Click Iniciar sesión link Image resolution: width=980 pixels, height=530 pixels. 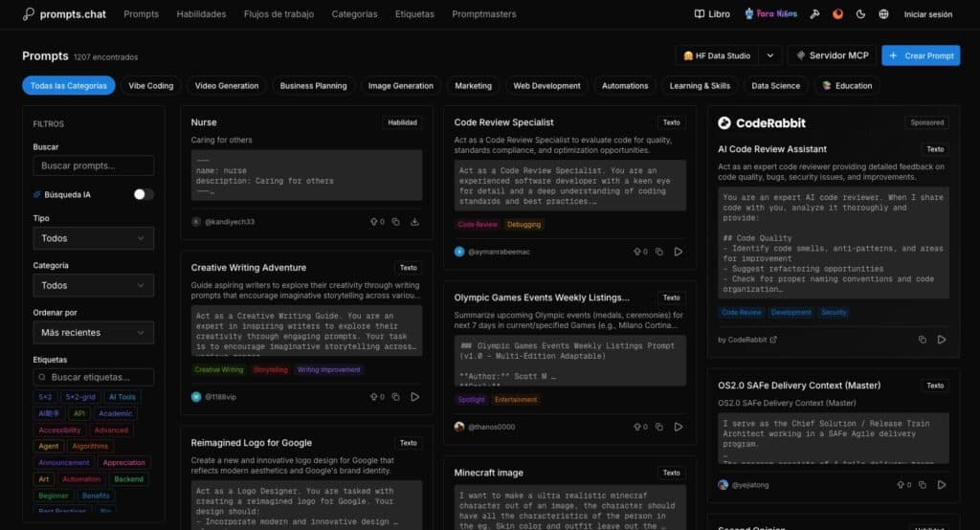click(927, 14)
